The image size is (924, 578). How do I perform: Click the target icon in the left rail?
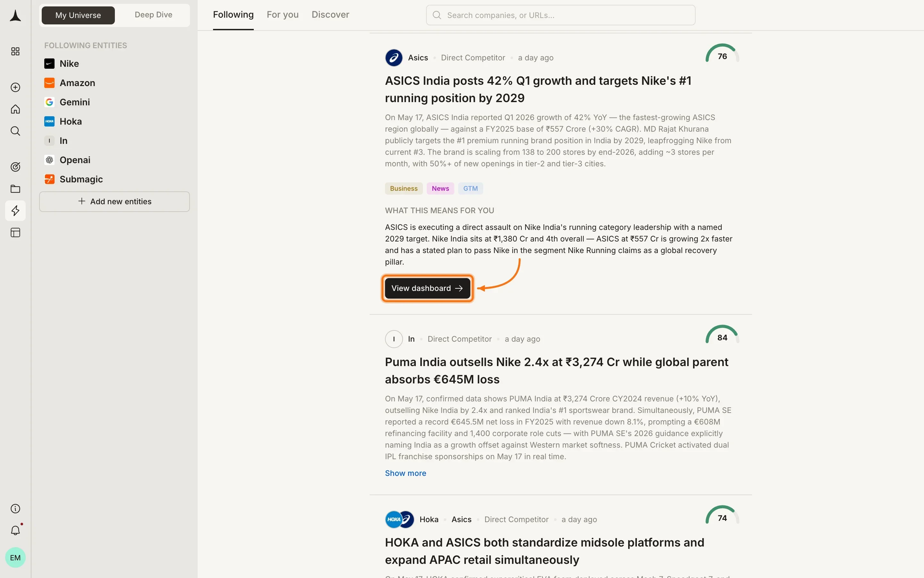point(15,167)
